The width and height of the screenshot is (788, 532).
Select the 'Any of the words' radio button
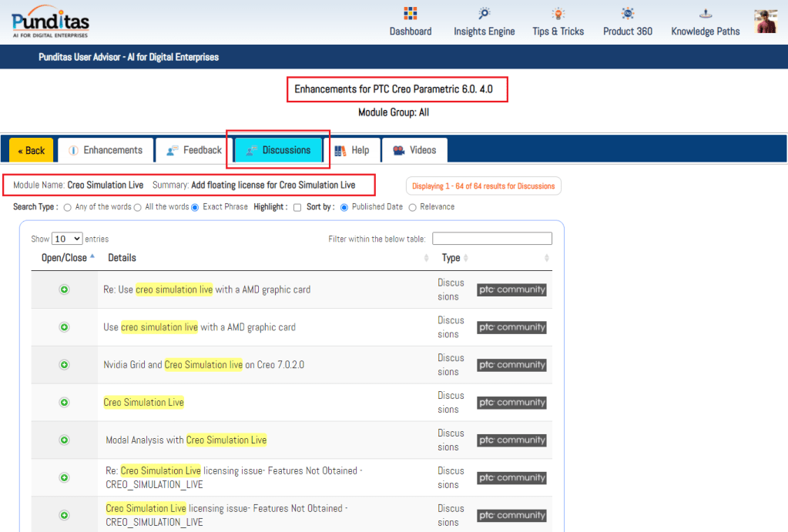point(68,207)
